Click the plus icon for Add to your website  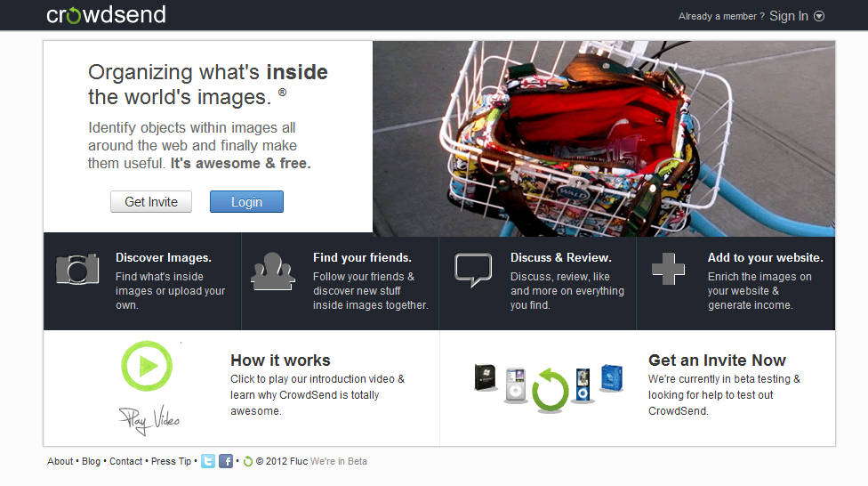coord(668,269)
